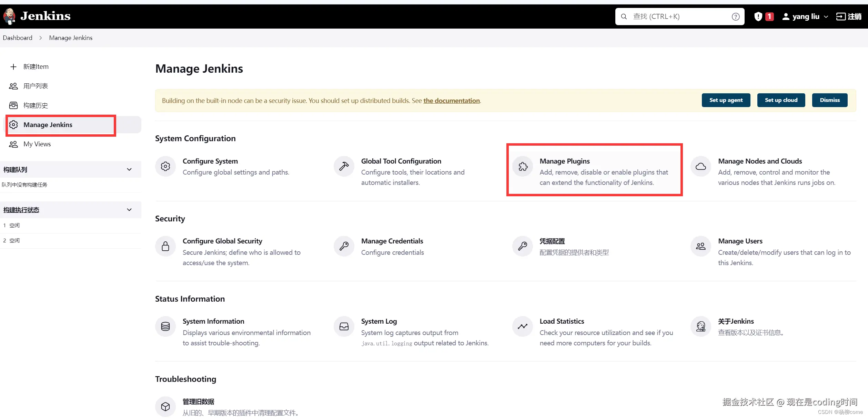The height and width of the screenshot is (418, 868).
Task: Open the documentation link
Action: click(x=451, y=101)
